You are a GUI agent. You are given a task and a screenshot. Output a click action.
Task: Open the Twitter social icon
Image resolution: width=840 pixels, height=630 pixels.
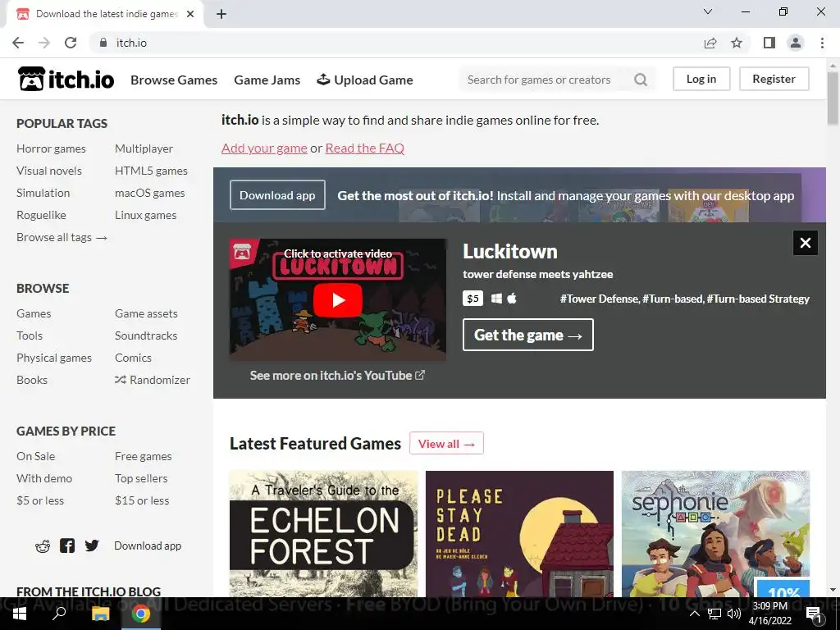click(92, 546)
